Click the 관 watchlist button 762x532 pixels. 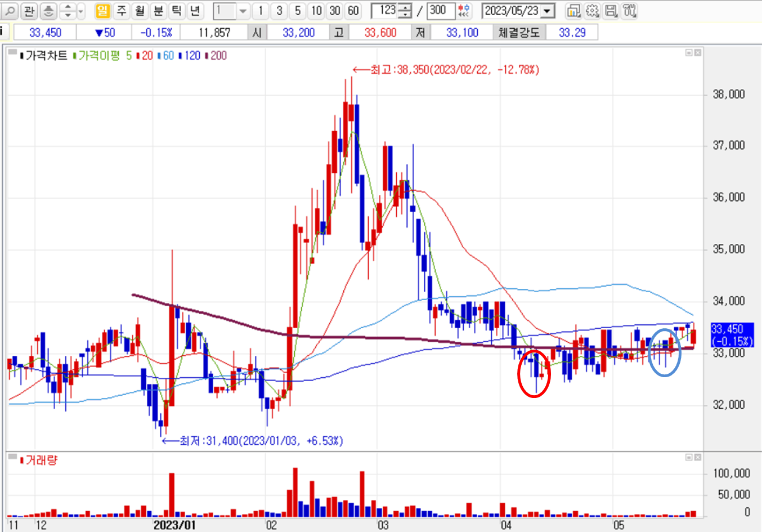pyautogui.click(x=30, y=11)
